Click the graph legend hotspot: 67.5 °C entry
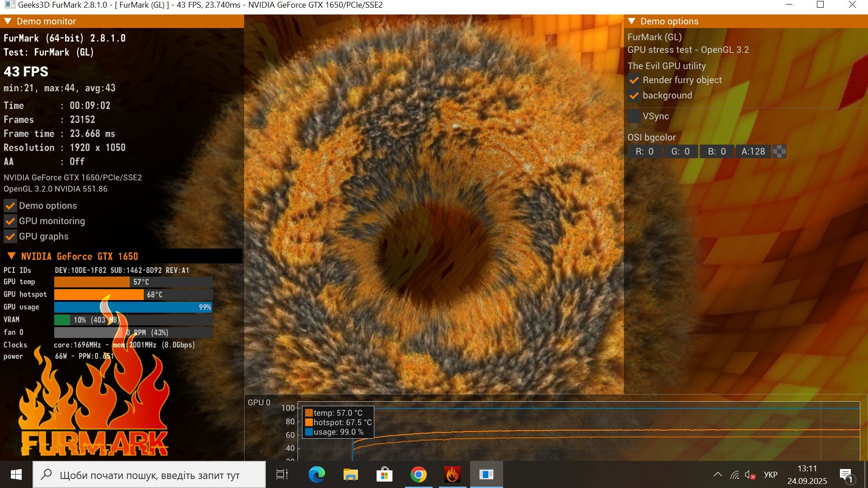 339,422
